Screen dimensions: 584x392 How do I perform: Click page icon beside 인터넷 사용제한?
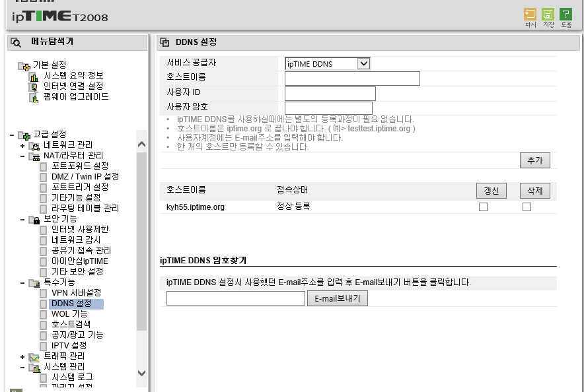pyautogui.click(x=43, y=230)
